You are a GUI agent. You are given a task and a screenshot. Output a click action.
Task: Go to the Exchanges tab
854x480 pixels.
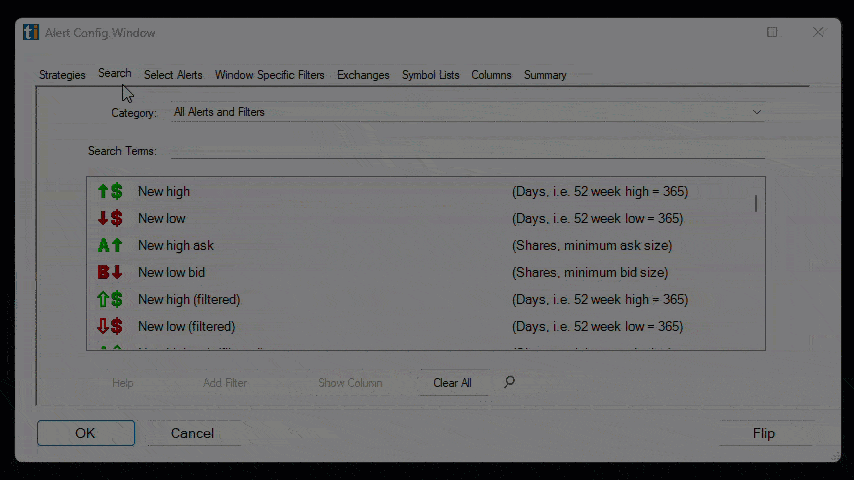click(363, 75)
